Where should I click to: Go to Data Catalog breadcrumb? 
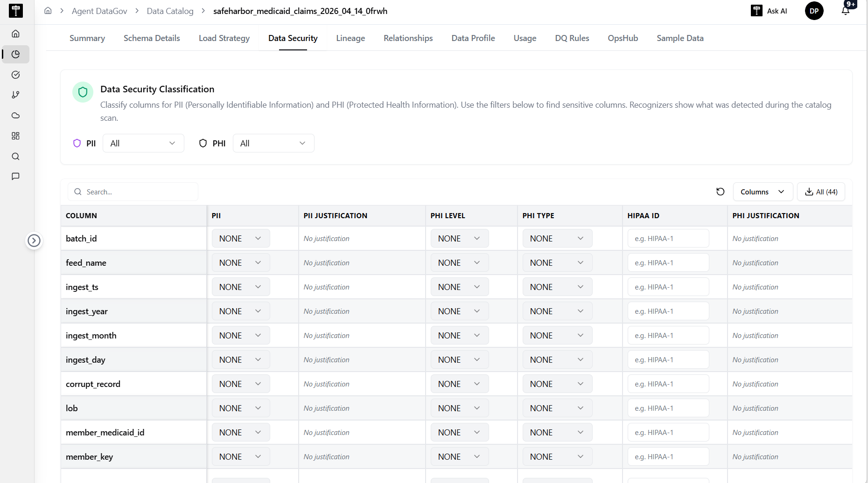click(170, 11)
